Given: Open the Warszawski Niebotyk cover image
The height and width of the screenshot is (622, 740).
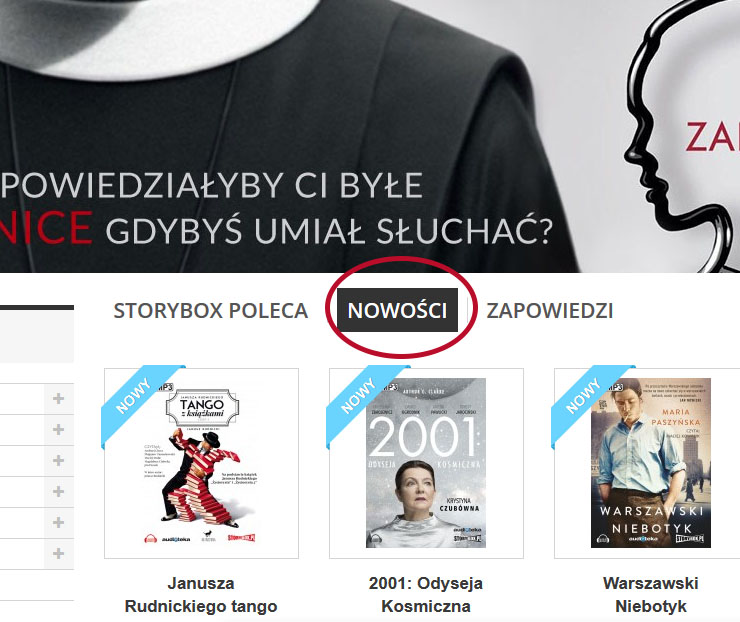Looking at the screenshot, I should tap(651, 463).
